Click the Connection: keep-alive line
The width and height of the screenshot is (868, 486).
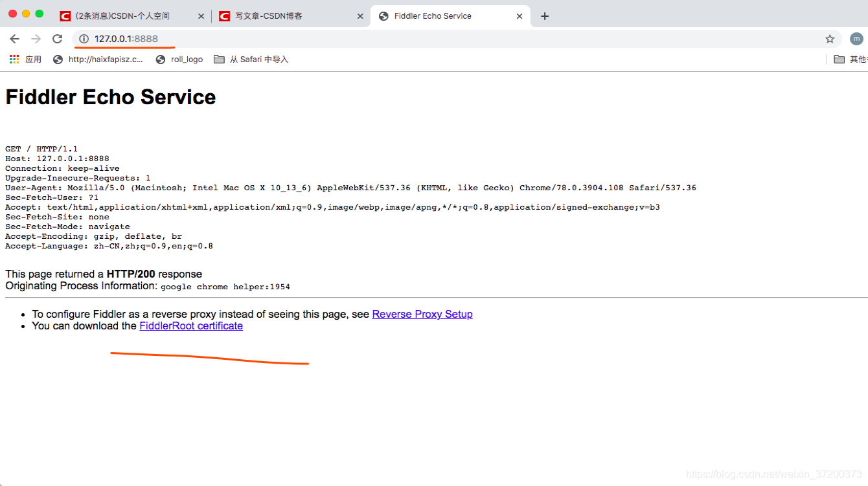[x=62, y=168]
